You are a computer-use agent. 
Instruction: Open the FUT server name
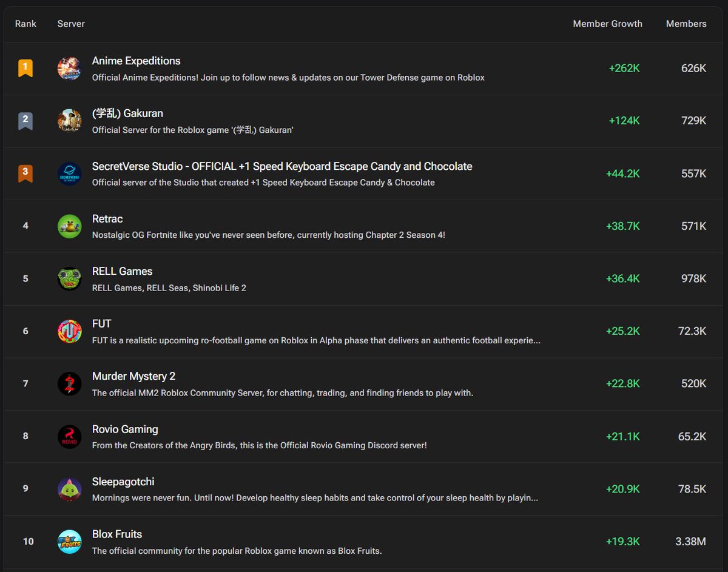pyautogui.click(x=102, y=324)
